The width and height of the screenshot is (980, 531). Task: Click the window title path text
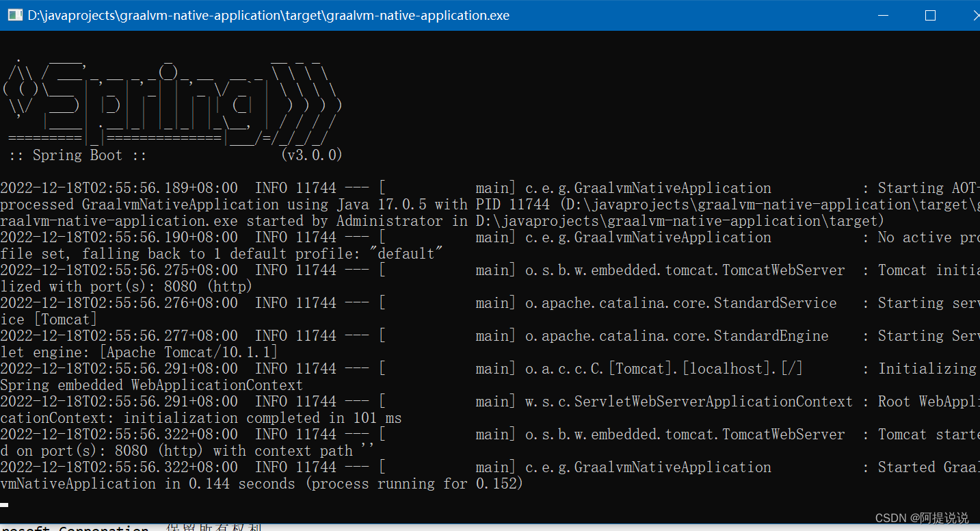[x=269, y=15]
